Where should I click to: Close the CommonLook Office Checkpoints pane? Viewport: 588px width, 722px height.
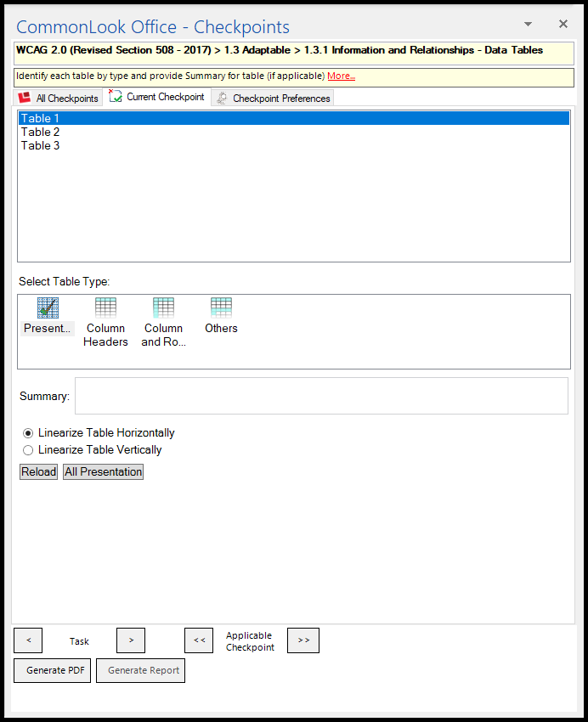[563, 24]
